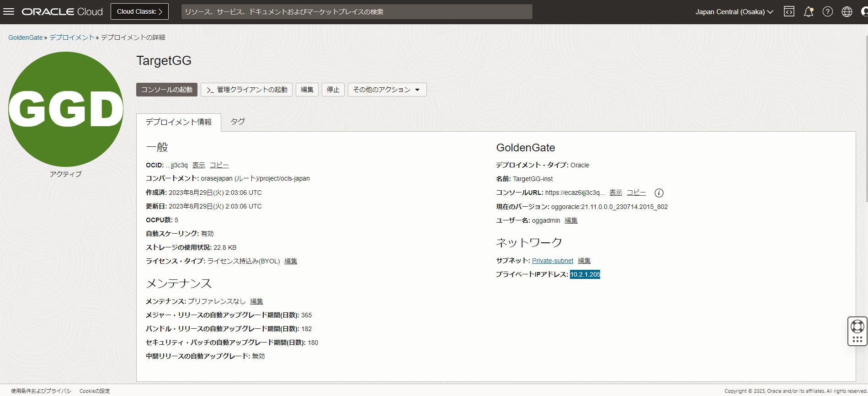Click the 管理クライアントの起動 button

(x=246, y=90)
